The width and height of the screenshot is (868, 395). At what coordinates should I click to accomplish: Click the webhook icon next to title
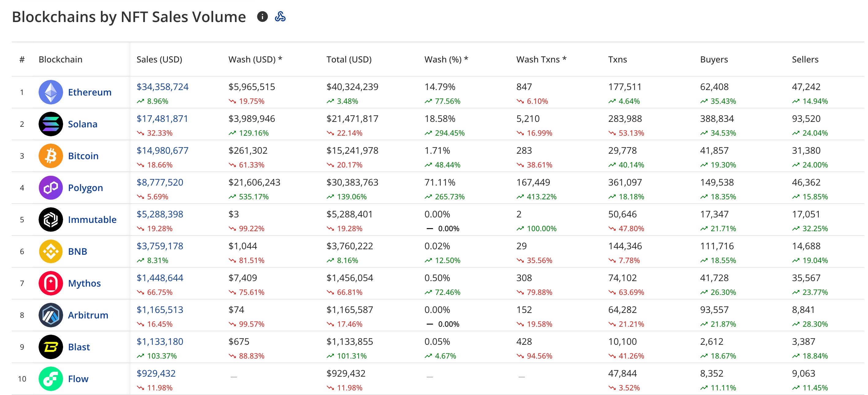pyautogui.click(x=280, y=17)
